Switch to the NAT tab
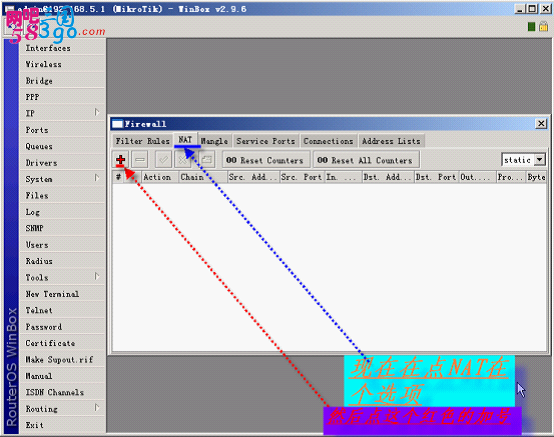554x437 pixels. tap(185, 140)
